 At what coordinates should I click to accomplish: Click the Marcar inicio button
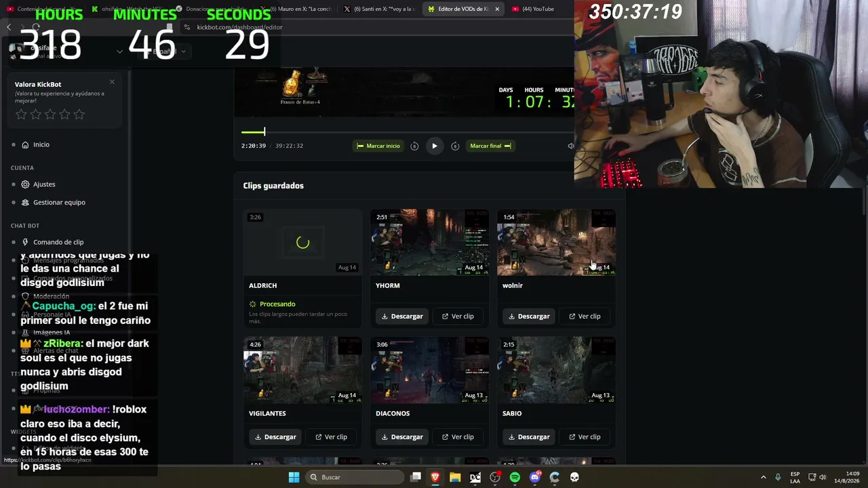pyautogui.click(x=378, y=146)
